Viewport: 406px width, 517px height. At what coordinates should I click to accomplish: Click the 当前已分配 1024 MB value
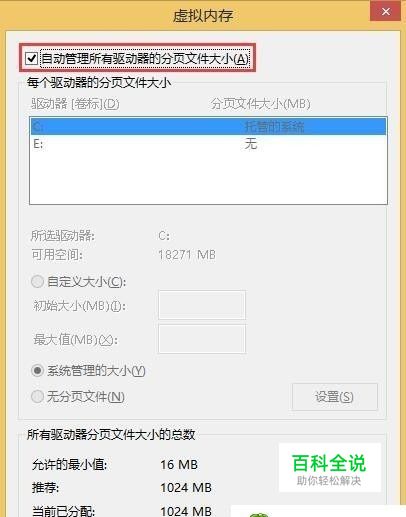[x=186, y=511]
